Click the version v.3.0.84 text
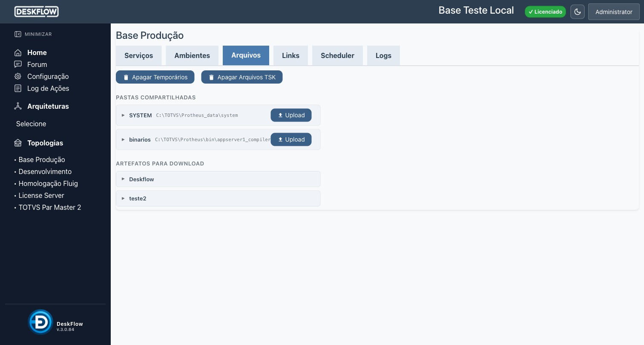The height and width of the screenshot is (345, 644). tap(66, 330)
